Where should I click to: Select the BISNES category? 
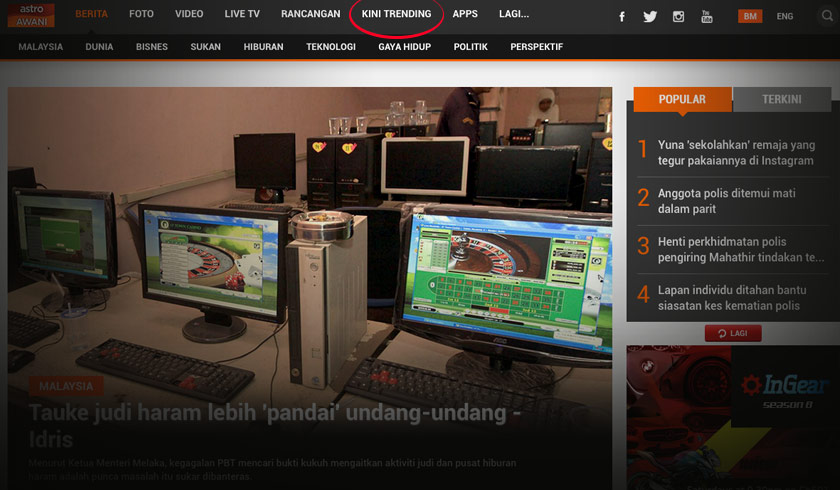point(152,47)
